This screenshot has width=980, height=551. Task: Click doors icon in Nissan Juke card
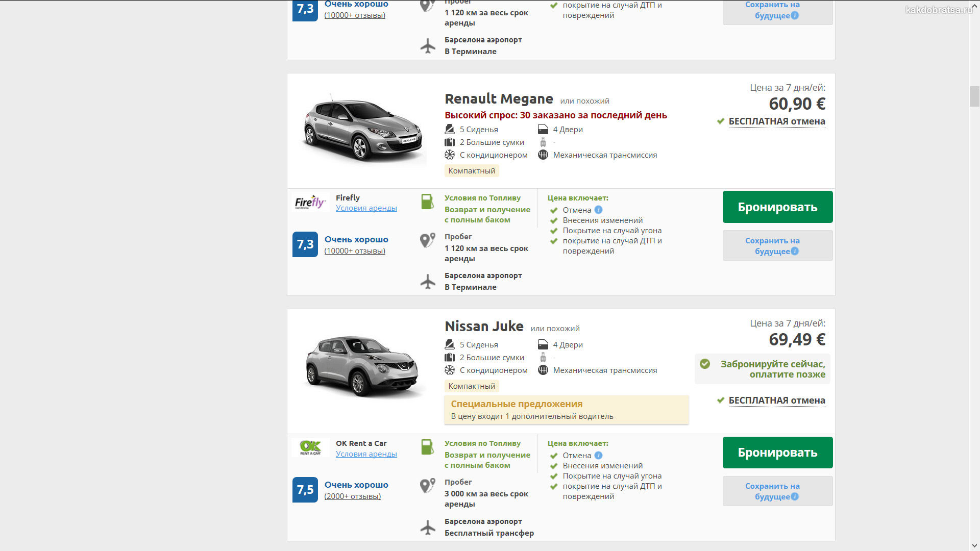coord(543,344)
